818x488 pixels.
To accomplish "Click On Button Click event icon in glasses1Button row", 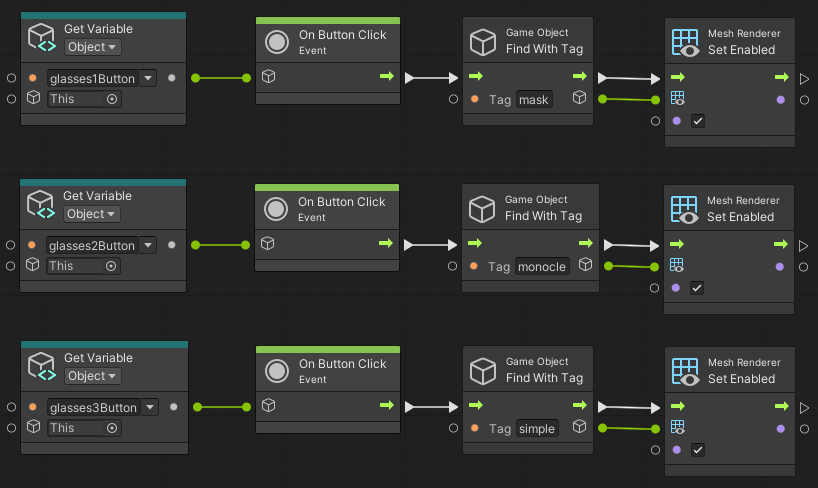I will [x=277, y=42].
